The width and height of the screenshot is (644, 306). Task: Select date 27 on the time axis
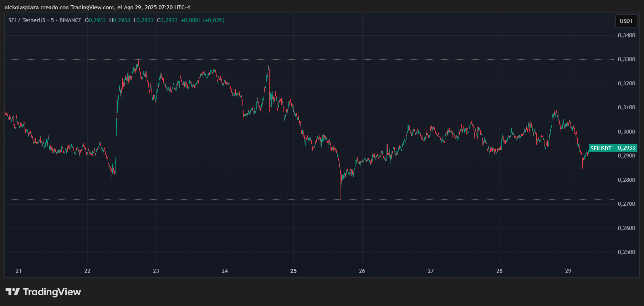tap(431, 271)
